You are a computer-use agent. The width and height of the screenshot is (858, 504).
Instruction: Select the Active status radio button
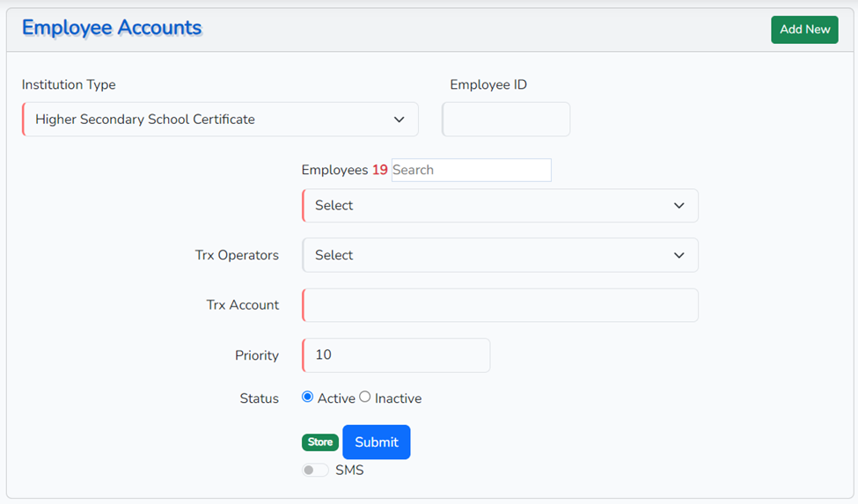tap(307, 397)
